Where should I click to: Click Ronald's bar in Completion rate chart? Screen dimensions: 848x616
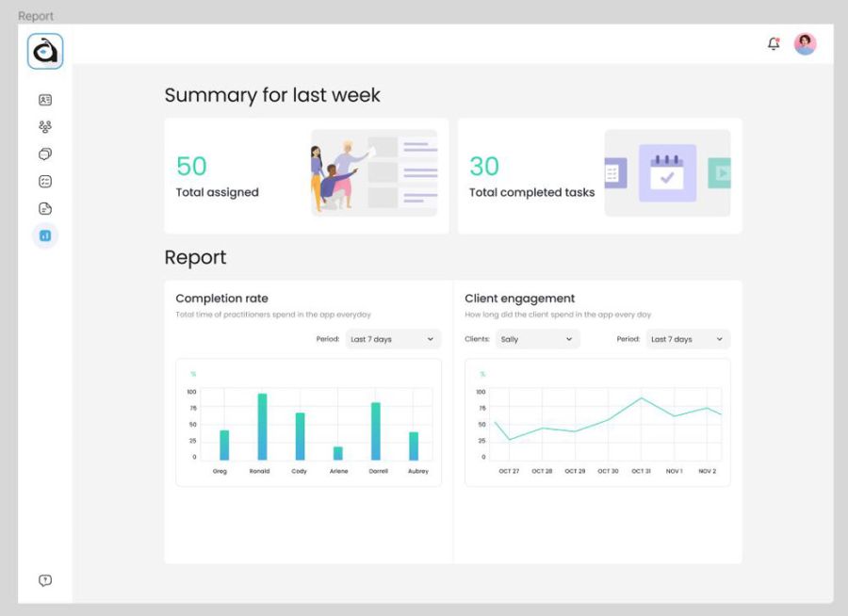[262, 428]
